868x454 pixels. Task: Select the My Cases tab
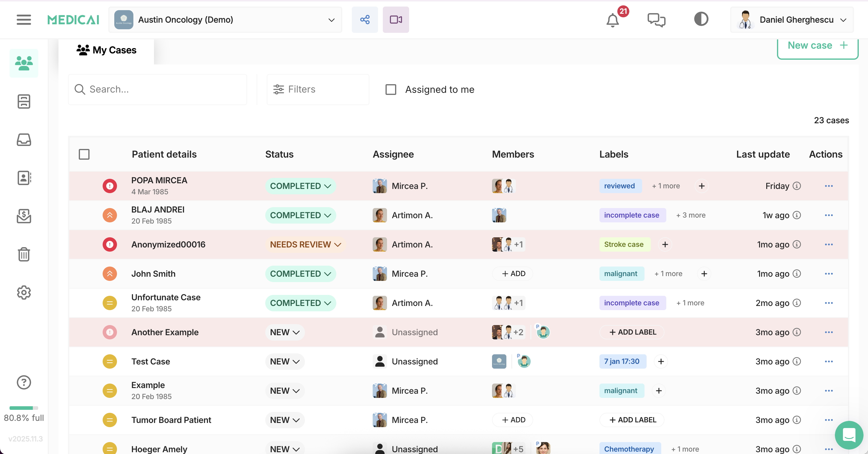107,50
